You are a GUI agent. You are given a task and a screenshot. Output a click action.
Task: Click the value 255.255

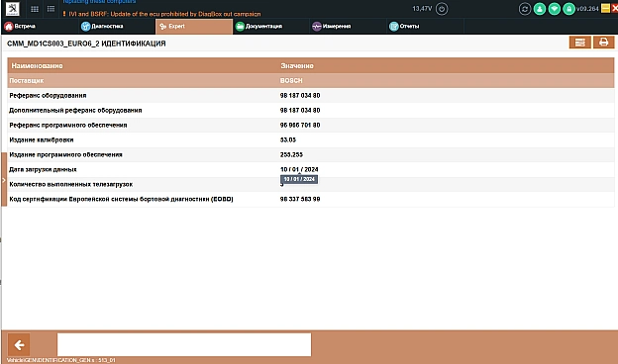tap(291, 155)
